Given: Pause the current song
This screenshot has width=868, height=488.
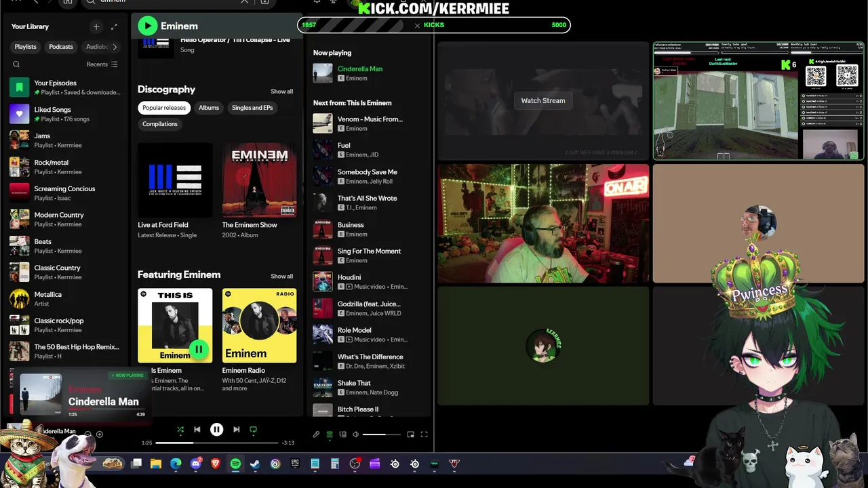Looking at the screenshot, I should coord(217,429).
